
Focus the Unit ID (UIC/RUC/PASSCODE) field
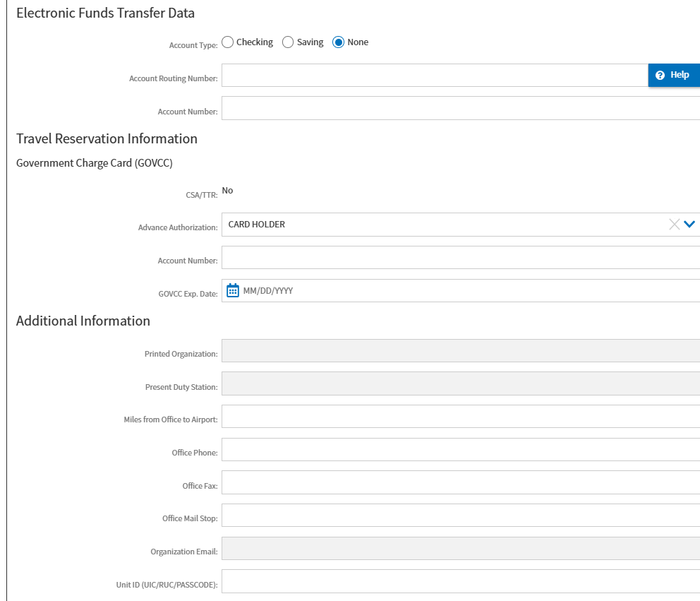pyautogui.click(x=460, y=581)
